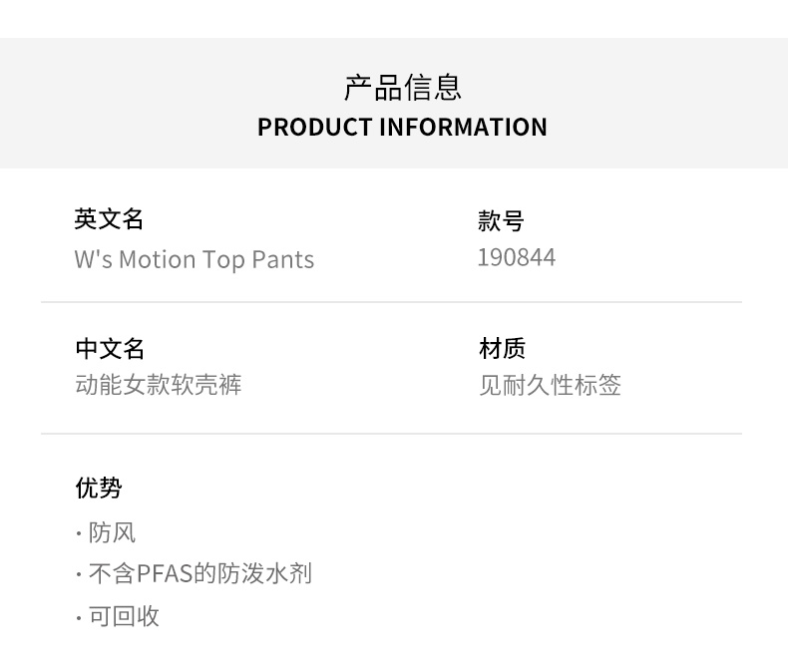Click the bullet dot before 可回收
The width and height of the screenshot is (788, 672).
(79, 618)
